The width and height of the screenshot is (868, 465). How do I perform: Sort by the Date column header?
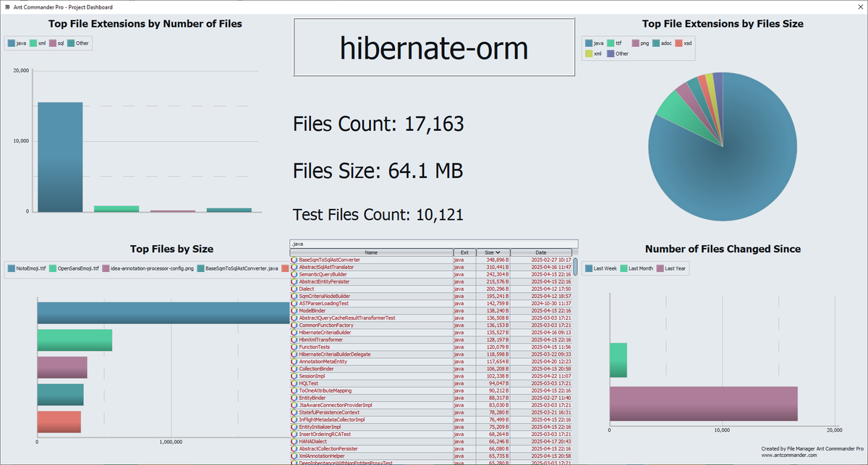click(x=540, y=252)
